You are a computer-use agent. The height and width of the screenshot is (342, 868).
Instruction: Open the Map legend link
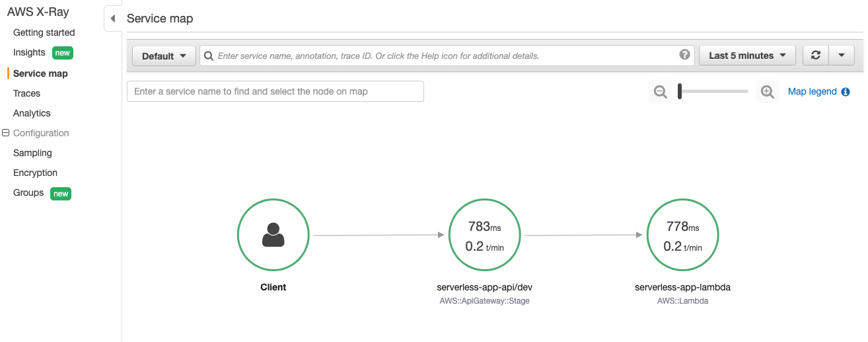(813, 92)
